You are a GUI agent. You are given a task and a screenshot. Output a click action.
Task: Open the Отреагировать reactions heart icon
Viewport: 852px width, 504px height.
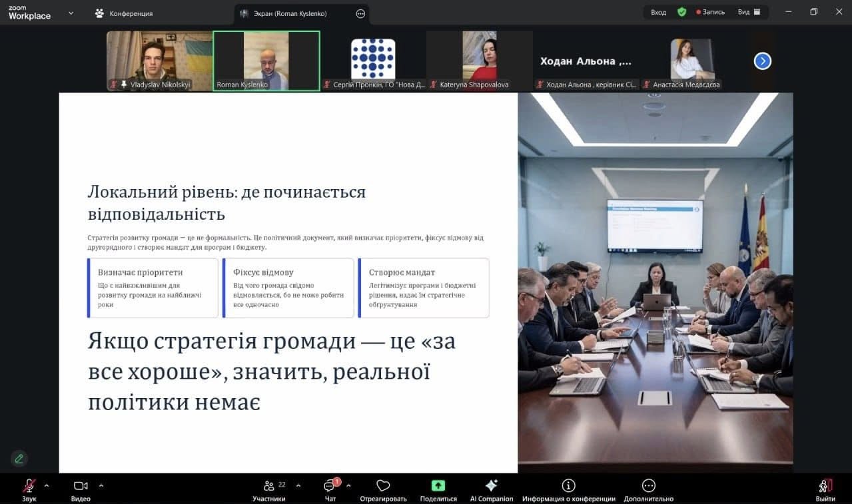383,486
